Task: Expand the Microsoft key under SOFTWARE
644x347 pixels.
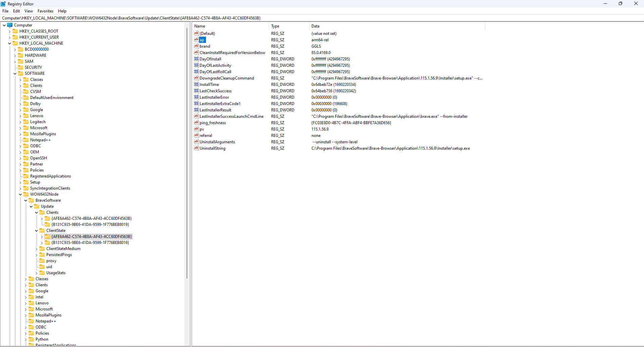Action: coord(20,128)
